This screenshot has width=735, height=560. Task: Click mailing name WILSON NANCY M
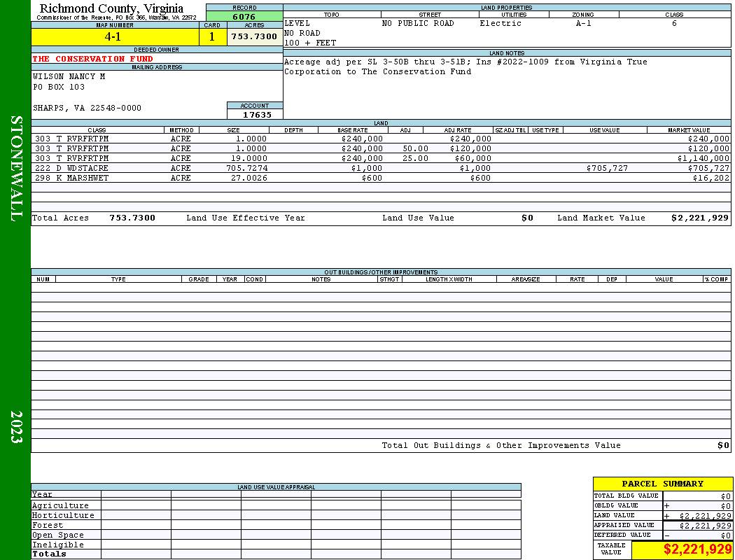69,76
